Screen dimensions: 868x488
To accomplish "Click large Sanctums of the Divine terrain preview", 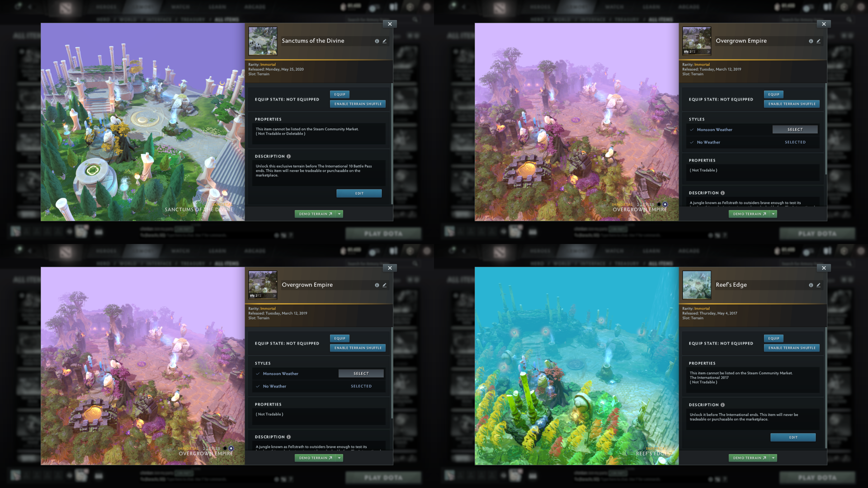I will tap(143, 122).
